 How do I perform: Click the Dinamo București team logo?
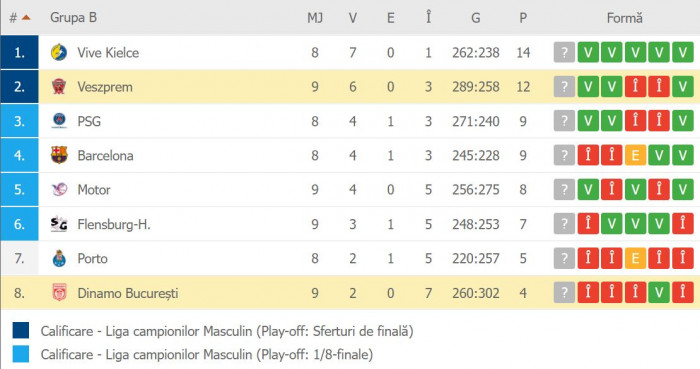click(59, 293)
